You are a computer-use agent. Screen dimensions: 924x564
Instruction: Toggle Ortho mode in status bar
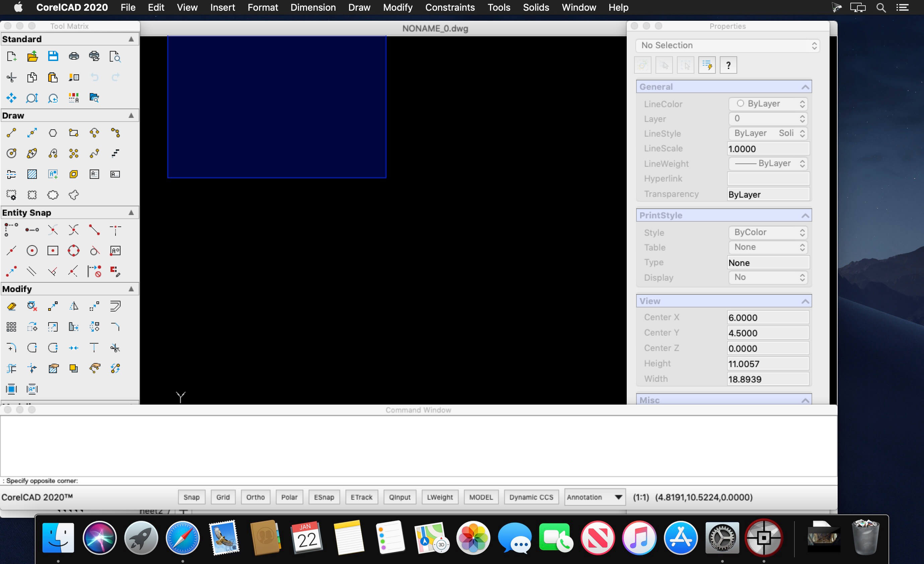pos(255,497)
